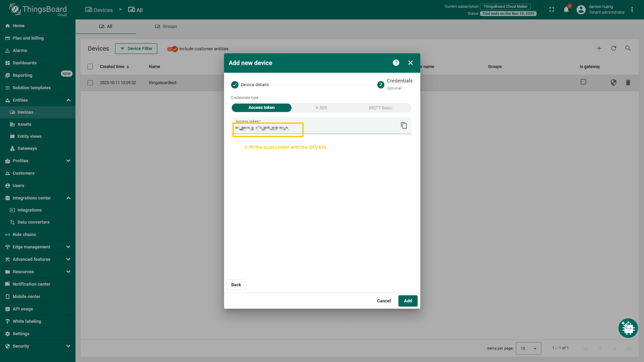Expand the Profiles menu section

pyautogui.click(x=68, y=161)
